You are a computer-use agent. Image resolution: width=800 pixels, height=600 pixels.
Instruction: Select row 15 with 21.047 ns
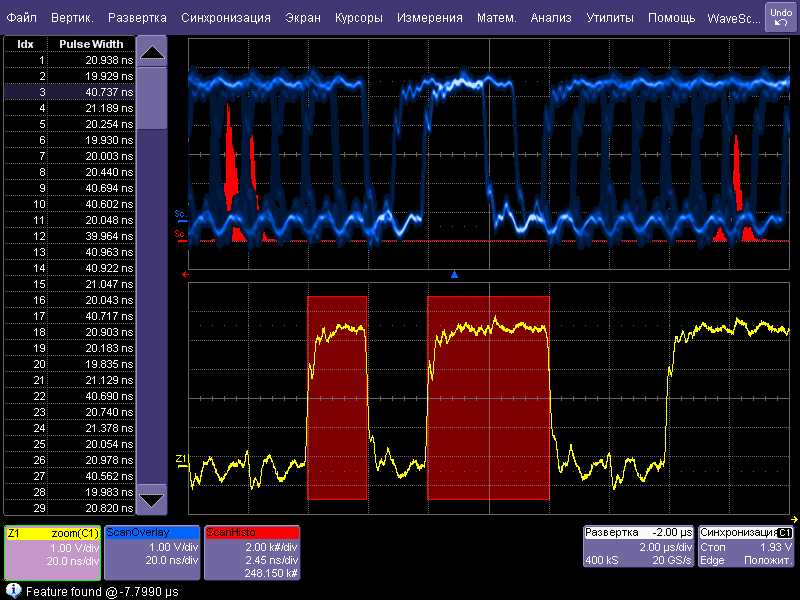click(69, 284)
